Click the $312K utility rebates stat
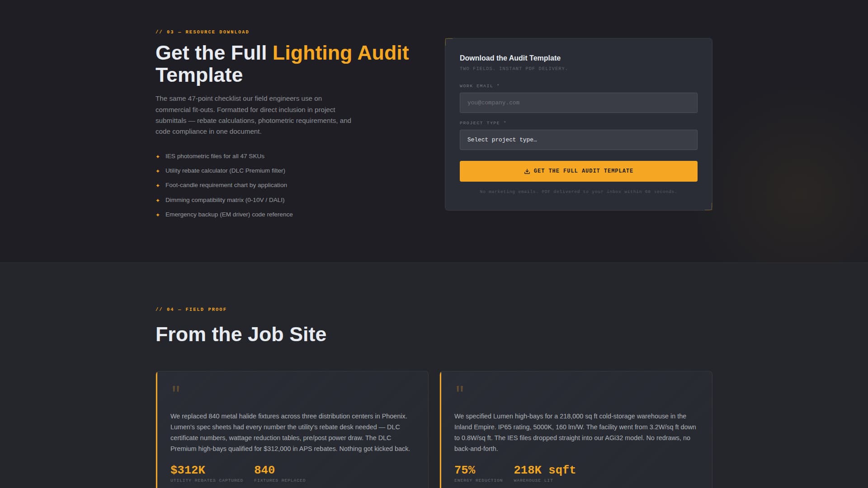 (188, 470)
